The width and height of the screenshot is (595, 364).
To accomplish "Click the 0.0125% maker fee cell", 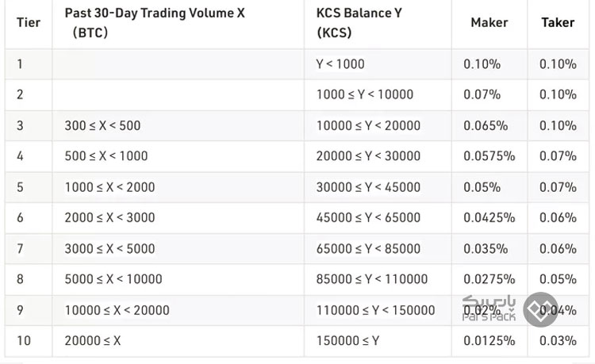I will [489, 341].
